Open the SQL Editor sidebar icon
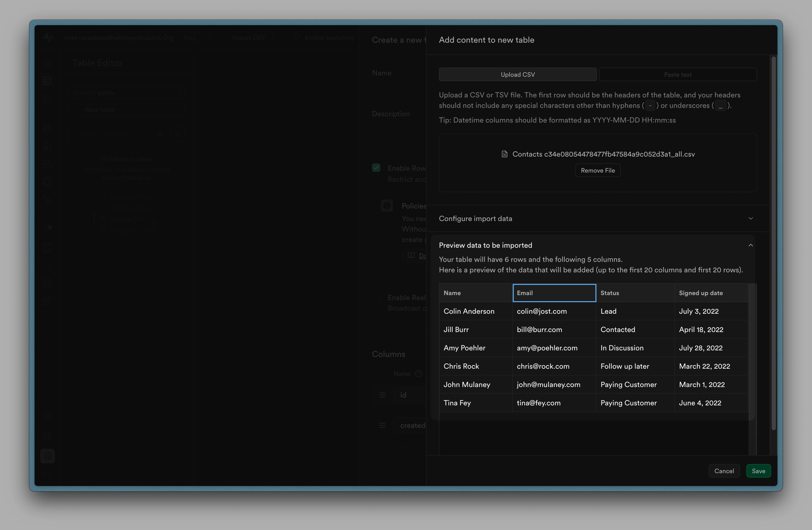Screen dimensions: 812x530 coord(47,99)
